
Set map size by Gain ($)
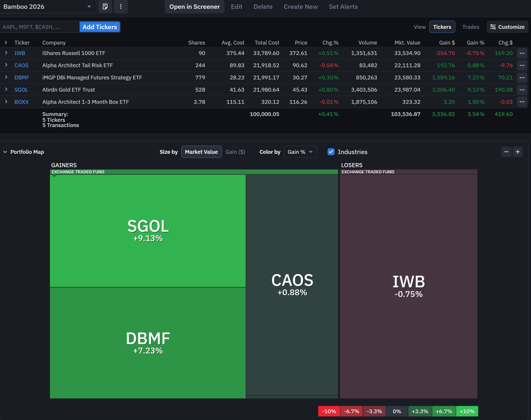pyautogui.click(x=235, y=152)
